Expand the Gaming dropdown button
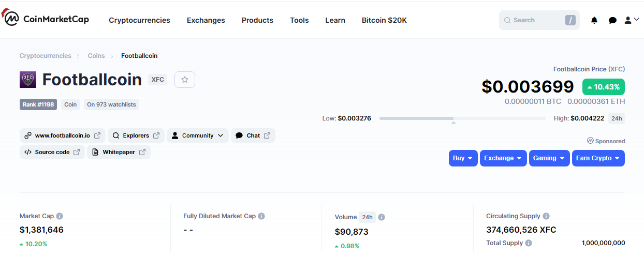The height and width of the screenshot is (258, 644). 549,158
